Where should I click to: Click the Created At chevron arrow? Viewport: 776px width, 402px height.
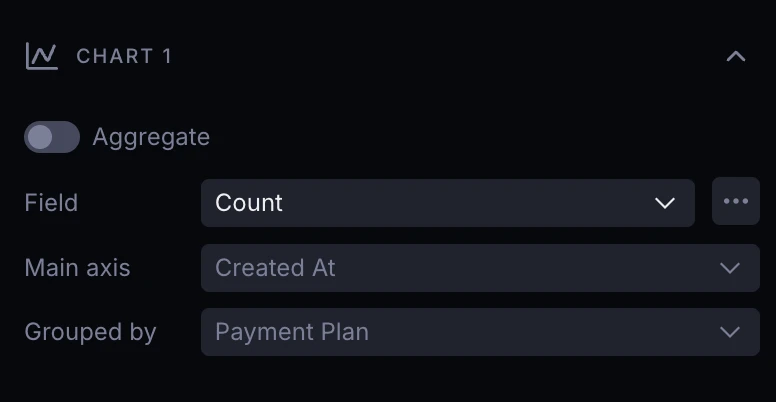pos(730,268)
